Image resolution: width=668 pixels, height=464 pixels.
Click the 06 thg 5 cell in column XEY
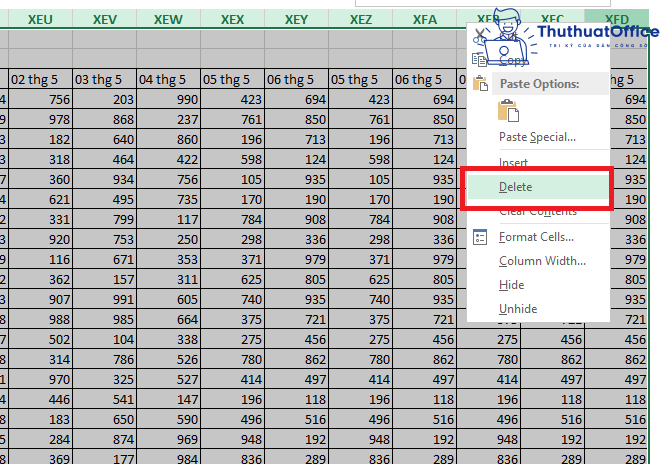pos(297,79)
